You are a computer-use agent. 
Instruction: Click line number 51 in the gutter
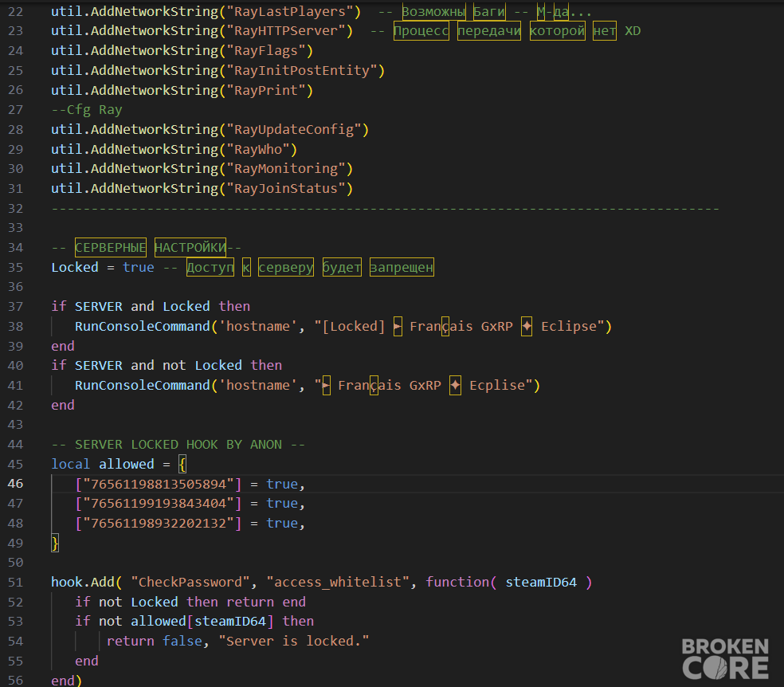[15, 582]
